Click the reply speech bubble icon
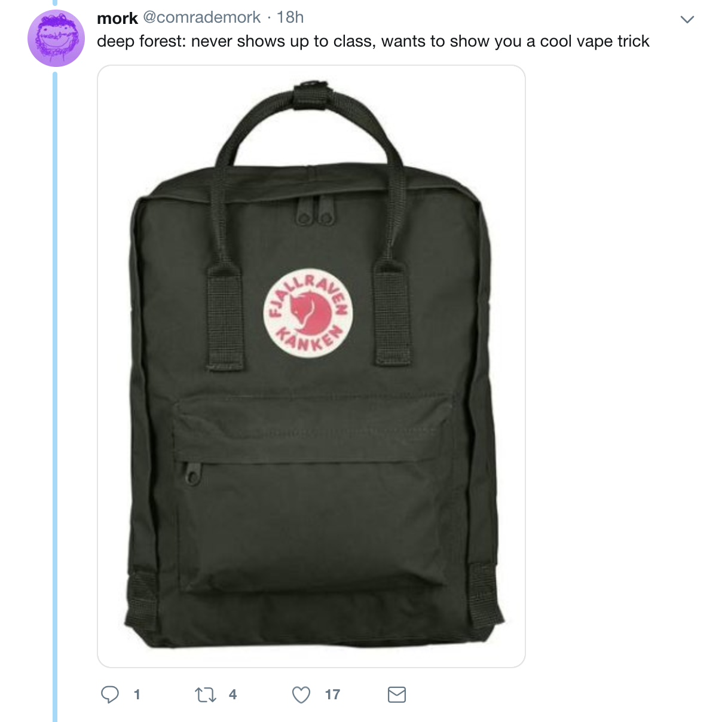 109,695
